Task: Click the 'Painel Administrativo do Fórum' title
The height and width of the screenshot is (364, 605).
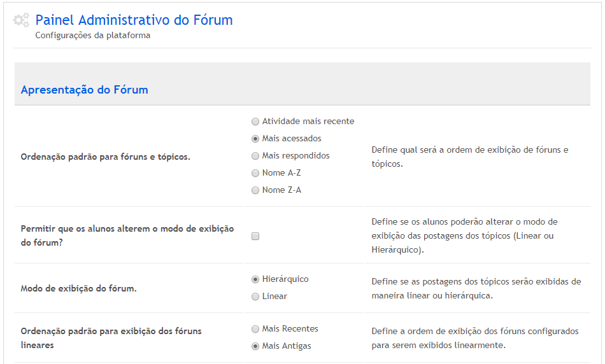Action: 134,20
